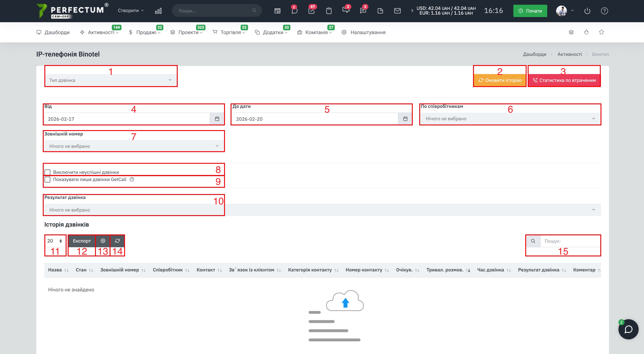
Task: Click the call history Пошук field
Action: point(570,241)
